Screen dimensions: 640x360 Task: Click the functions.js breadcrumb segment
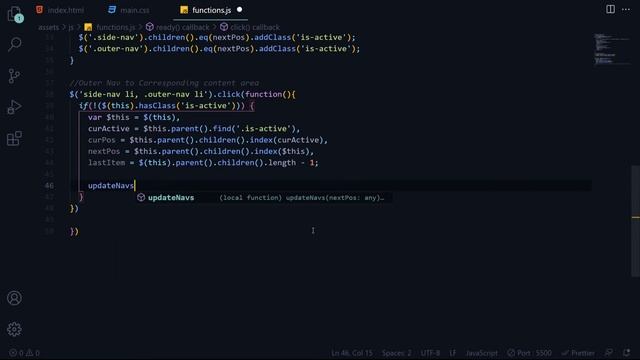point(110,27)
